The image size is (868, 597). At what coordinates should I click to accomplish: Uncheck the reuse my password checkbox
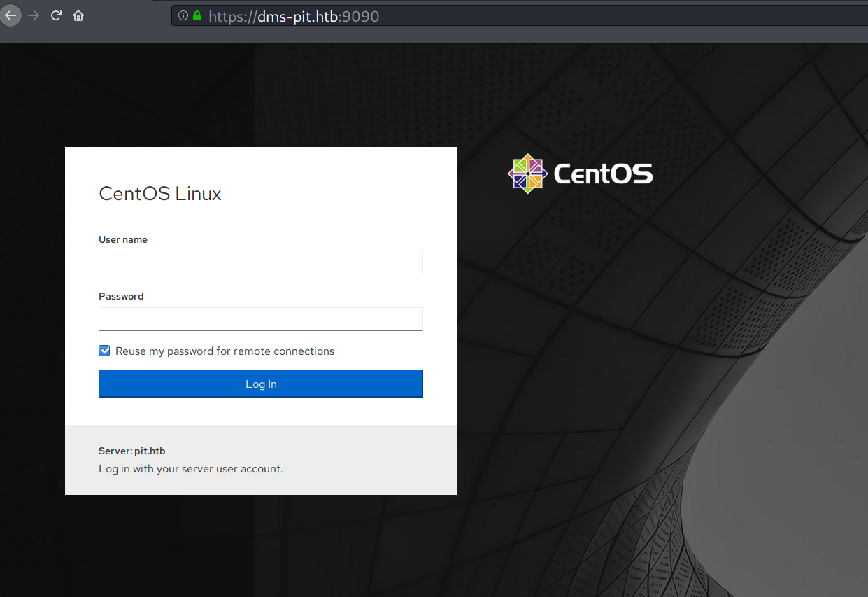tap(104, 351)
